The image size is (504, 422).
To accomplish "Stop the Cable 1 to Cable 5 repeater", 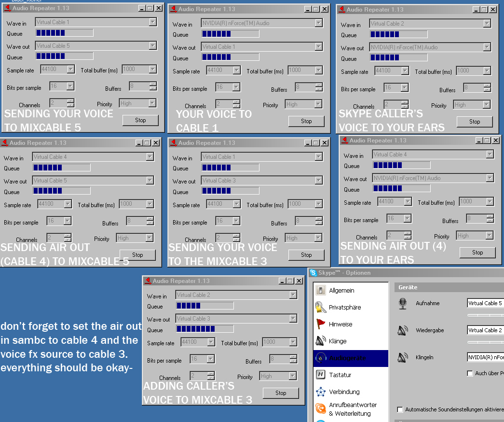I will click(x=140, y=120).
